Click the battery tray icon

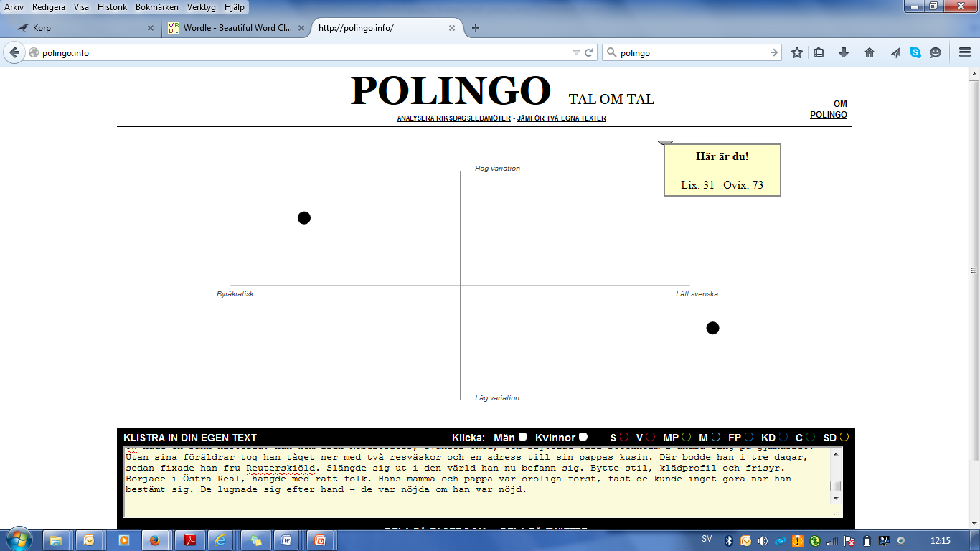(867, 540)
